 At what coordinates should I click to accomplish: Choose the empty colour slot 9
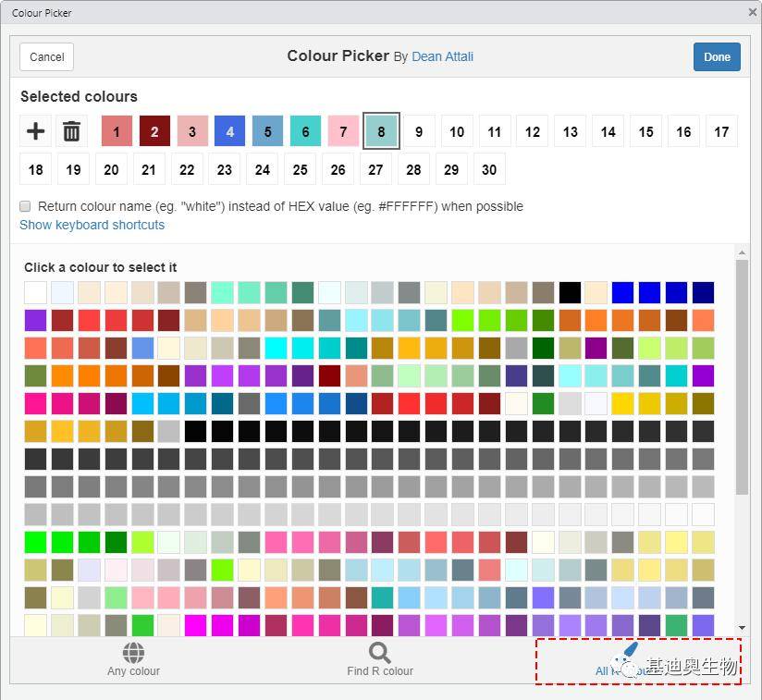(419, 131)
